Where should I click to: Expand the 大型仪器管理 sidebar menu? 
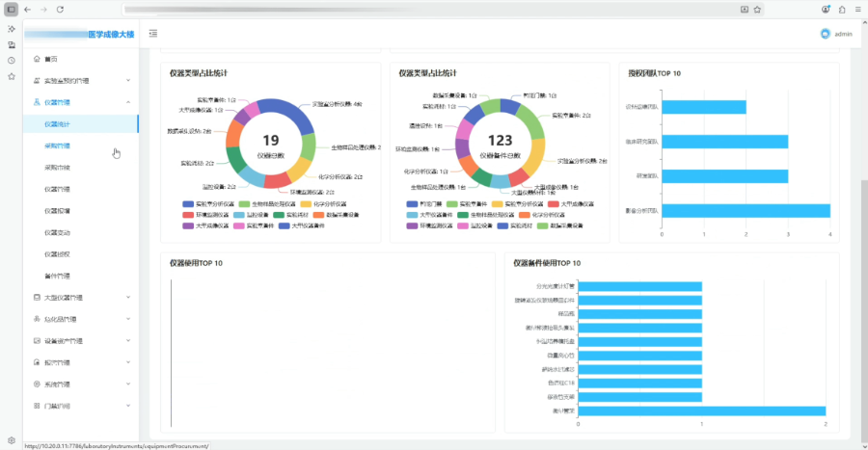pyautogui.click(x=81, y=298)
